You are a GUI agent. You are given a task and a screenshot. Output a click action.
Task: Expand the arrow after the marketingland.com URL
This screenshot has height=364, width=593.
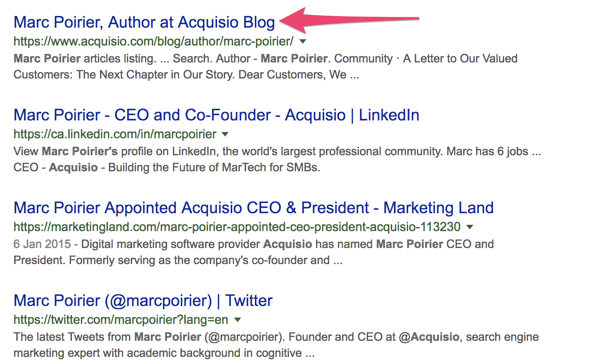coord(469,227)
